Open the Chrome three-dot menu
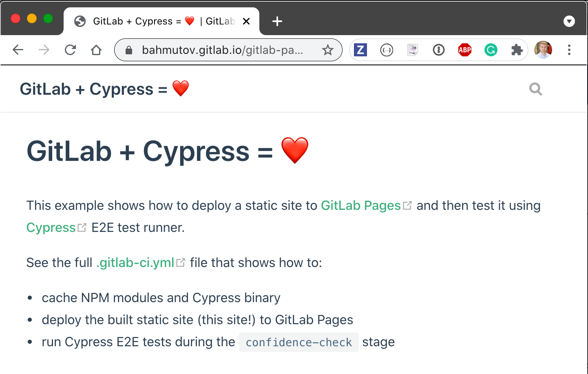The height and width of the screenshot is (374, 588). tap(569, 50)
